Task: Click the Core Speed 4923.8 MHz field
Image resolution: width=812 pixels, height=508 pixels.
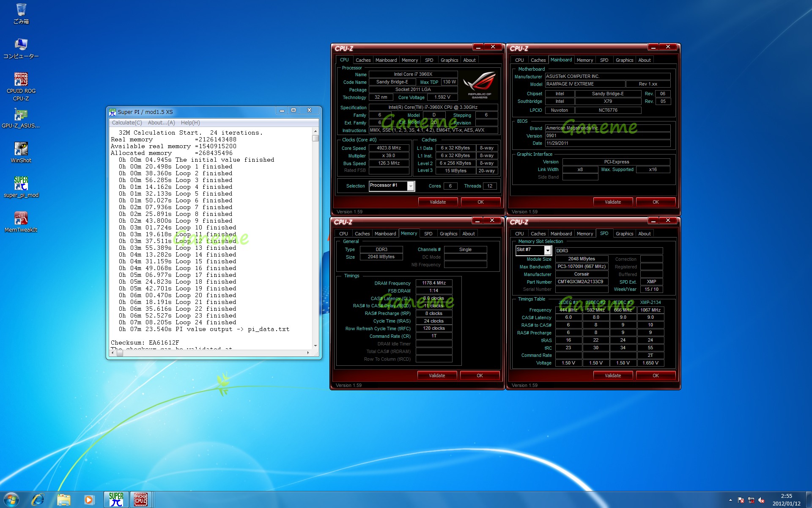Action: 389,148
